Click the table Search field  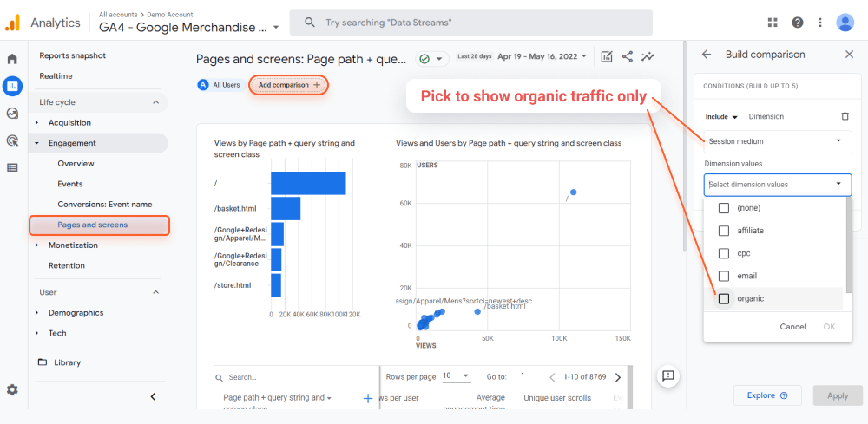point(296,377)
